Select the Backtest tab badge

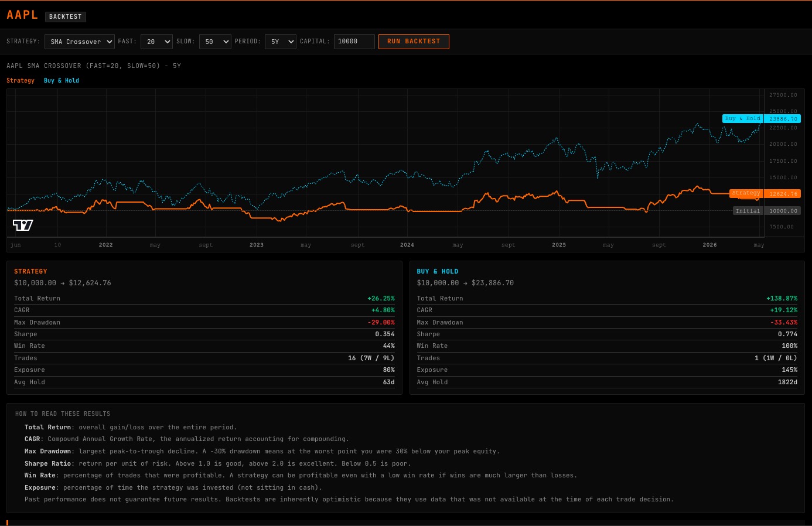tap(66, 17)
